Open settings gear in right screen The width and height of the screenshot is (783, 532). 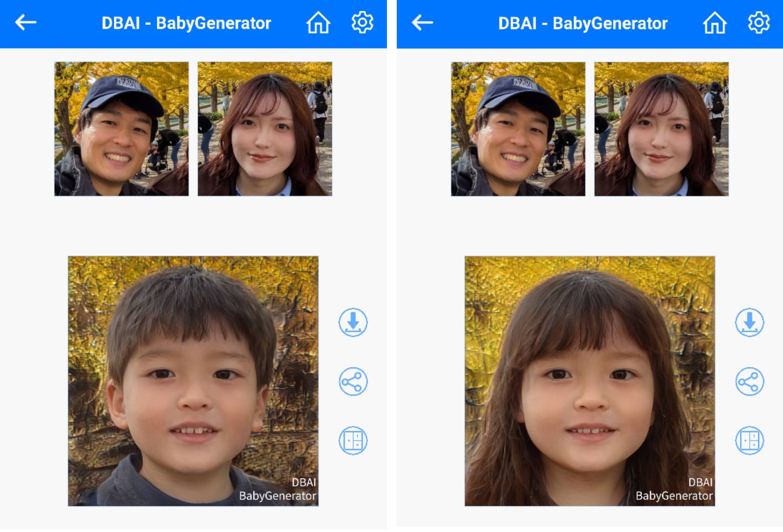point(758,23)
